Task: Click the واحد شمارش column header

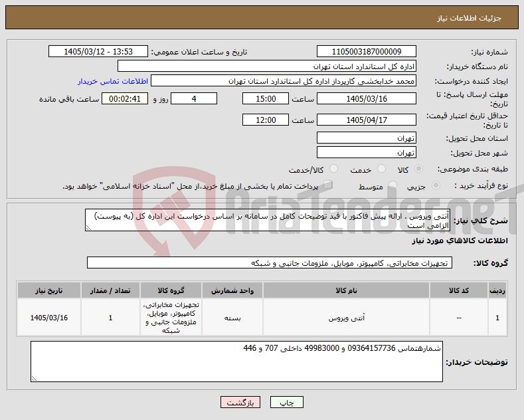Action: (x=232, y=290)
